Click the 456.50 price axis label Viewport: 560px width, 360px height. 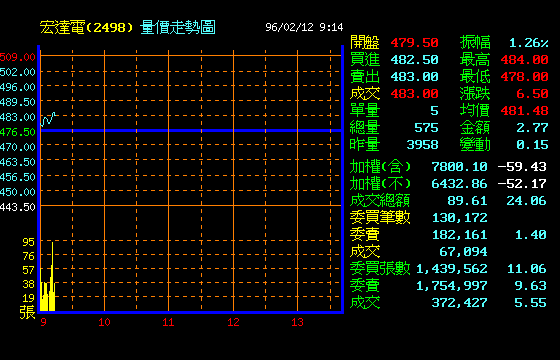(x=18, y=177)
